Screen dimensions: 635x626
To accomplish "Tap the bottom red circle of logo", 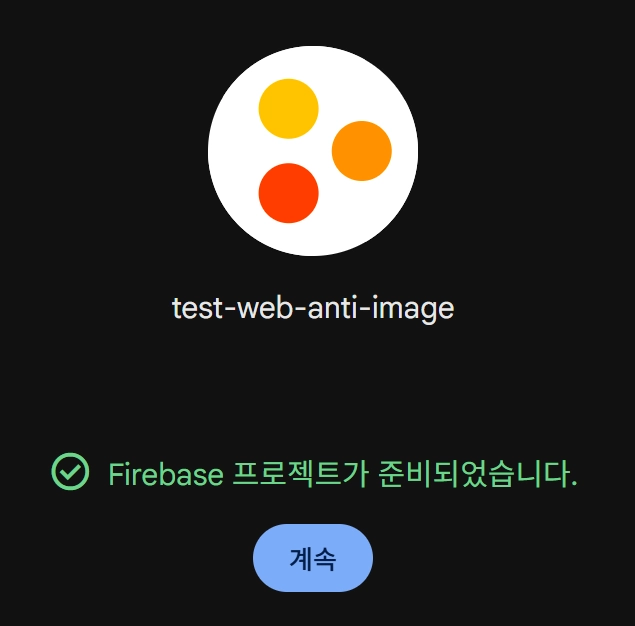I will tap(288, 193).
